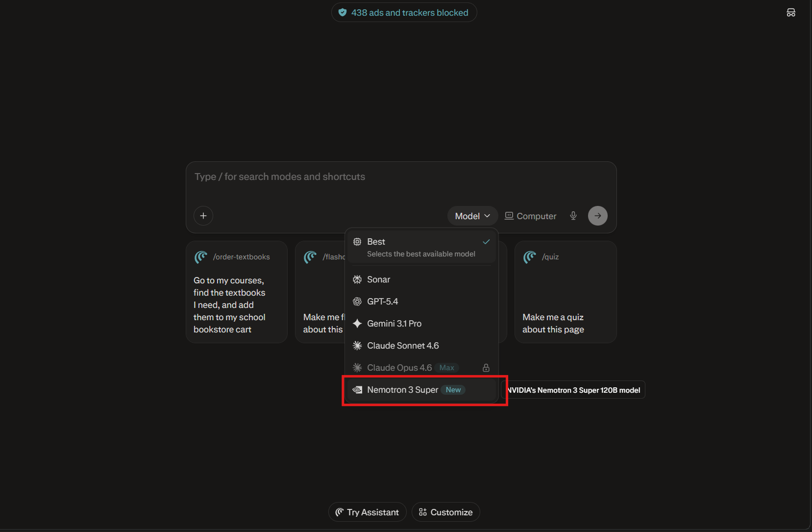
Task: Select the locked Claude Opus 4.6 entry
Action: [x=421, y=368]
